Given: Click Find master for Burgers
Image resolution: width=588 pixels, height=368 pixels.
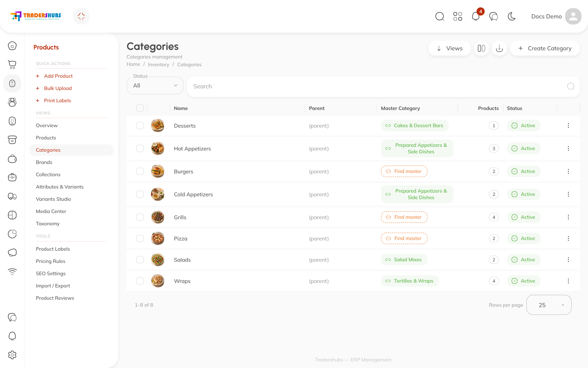Looking at the screenshot, I should (x=404, y=171).
